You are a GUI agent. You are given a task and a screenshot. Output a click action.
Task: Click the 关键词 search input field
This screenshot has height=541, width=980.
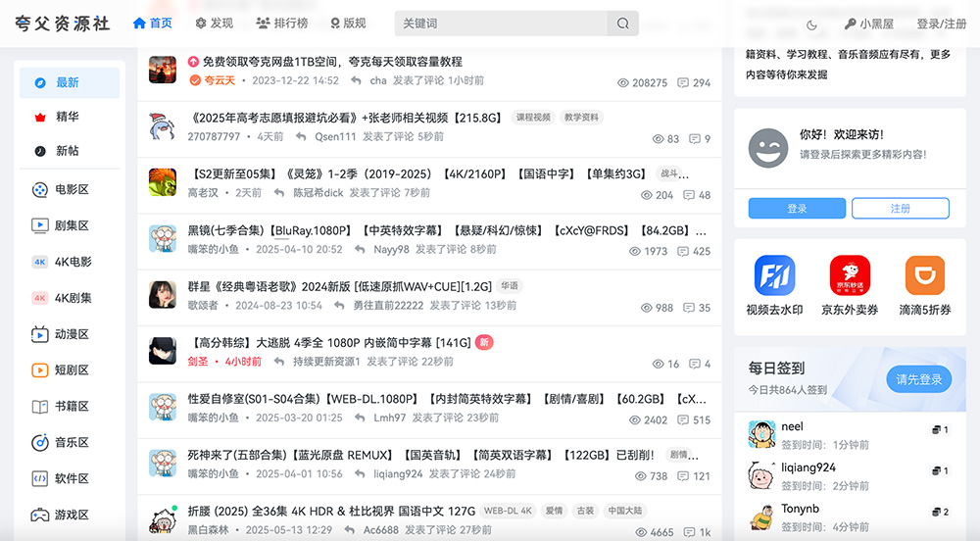click(x=501, y=24)
